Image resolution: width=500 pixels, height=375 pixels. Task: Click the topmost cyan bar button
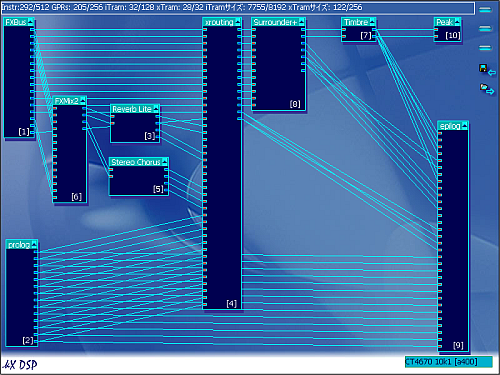485,10
